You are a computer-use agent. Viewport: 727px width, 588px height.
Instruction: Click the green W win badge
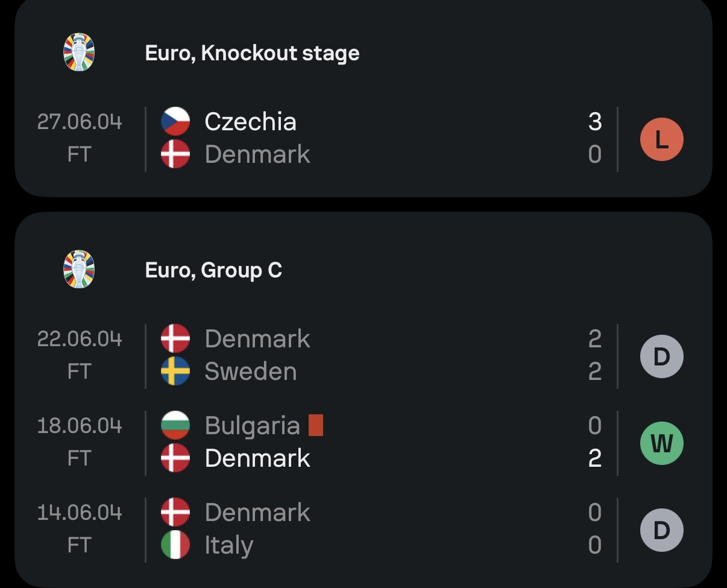point(661,444)
